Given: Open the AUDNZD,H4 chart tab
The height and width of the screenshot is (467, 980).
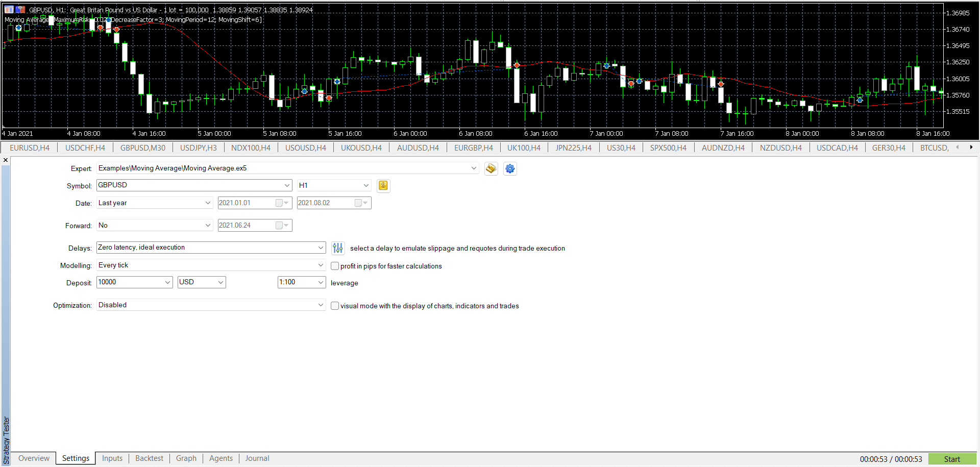Looking at the screenshot, I should [723, 148].
